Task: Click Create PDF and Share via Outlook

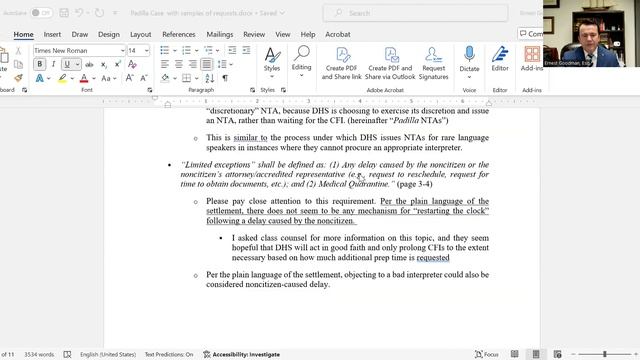Action: pos(390,63)
